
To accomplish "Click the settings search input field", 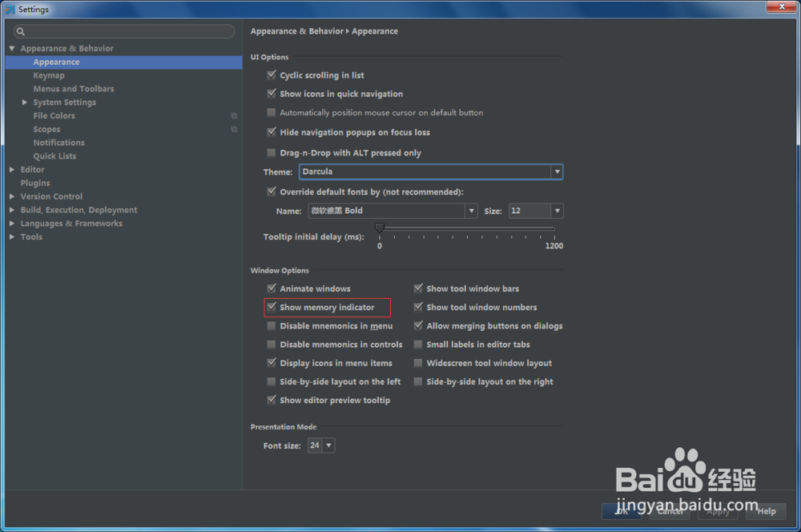I will click(124, 32).
